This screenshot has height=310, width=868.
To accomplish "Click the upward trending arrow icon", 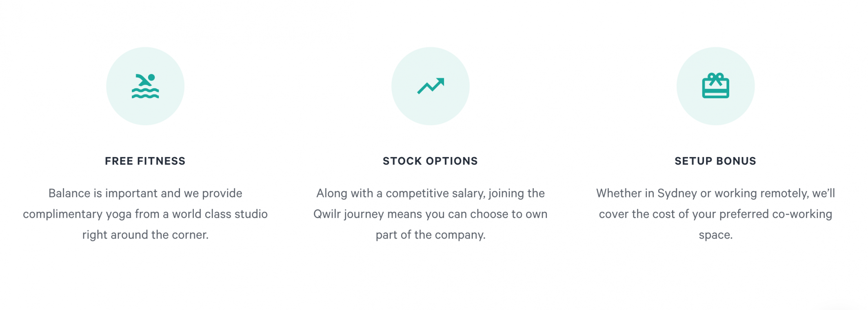I will (x=431, y=86).
